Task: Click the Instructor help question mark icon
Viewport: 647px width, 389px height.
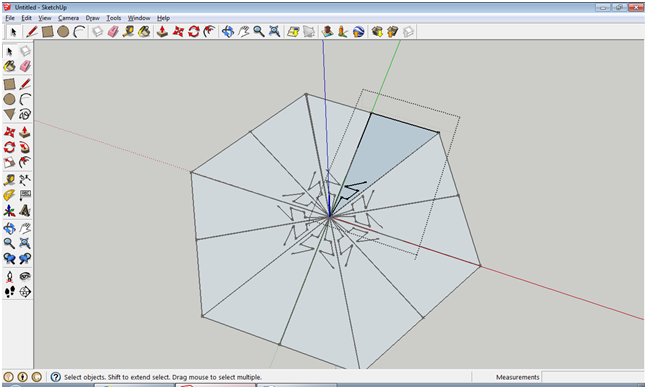Action: 56,377
